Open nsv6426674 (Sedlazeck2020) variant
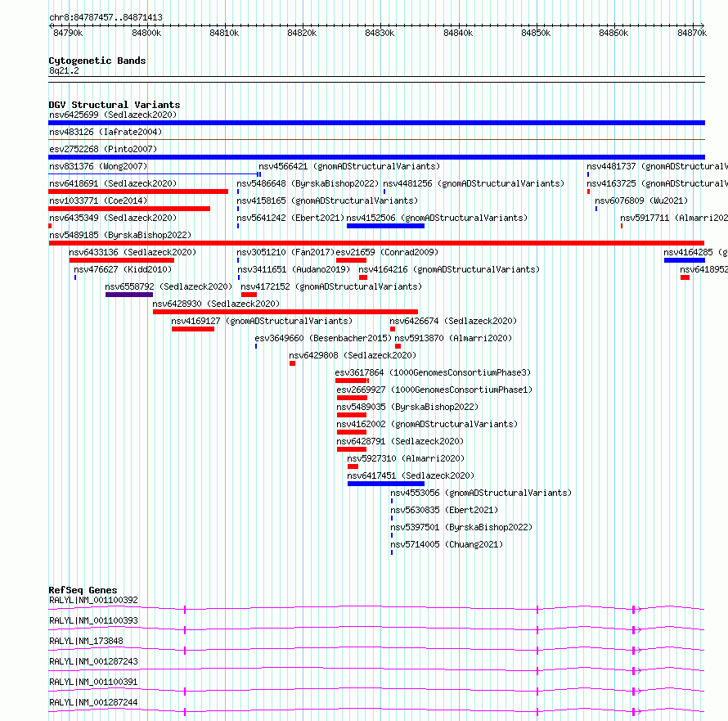The height and width of the screenshot is (721, 728). click(x=452, y=321)
